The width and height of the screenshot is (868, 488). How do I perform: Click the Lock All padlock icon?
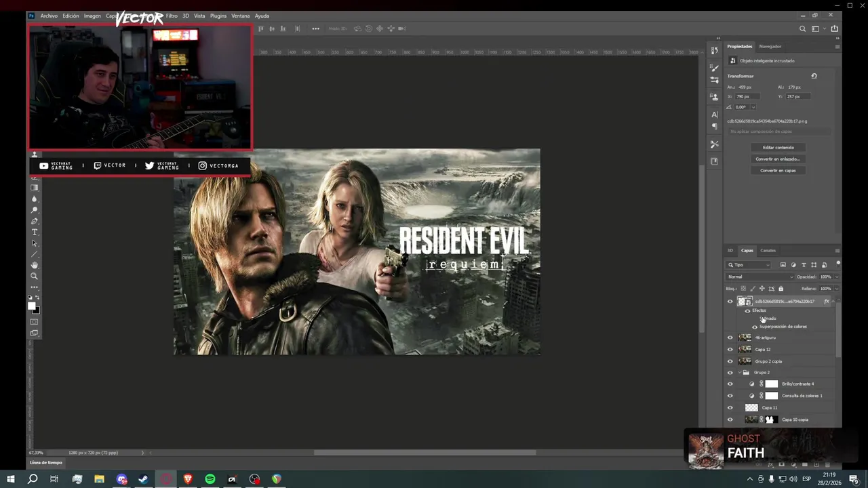pyautogui.click(x=781, y=289)
